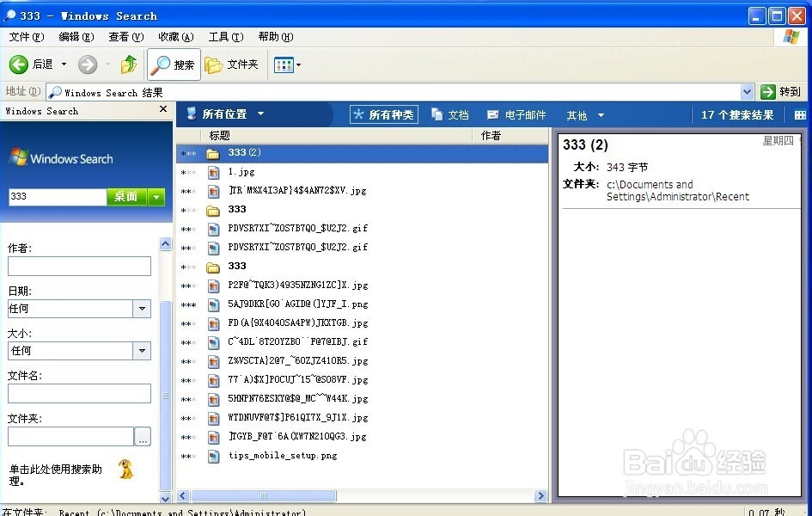
Task: Select 5HNPN76ESKY jpg file icon
Action: tap(213, 399)
